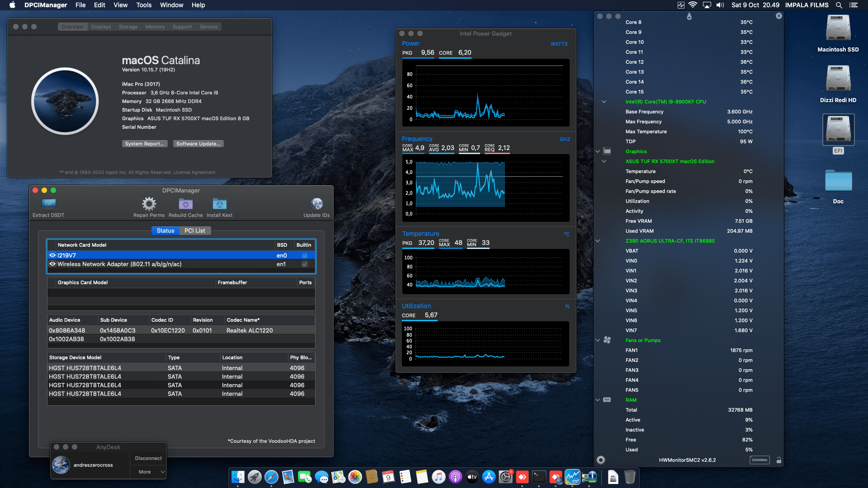Switch to the Memory tab in About This Mac

[x=155, y=27]
